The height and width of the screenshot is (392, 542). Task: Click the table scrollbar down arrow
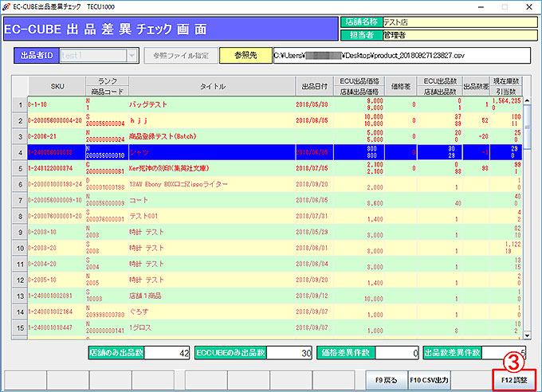pyautogui.click(x=527, y=335)
